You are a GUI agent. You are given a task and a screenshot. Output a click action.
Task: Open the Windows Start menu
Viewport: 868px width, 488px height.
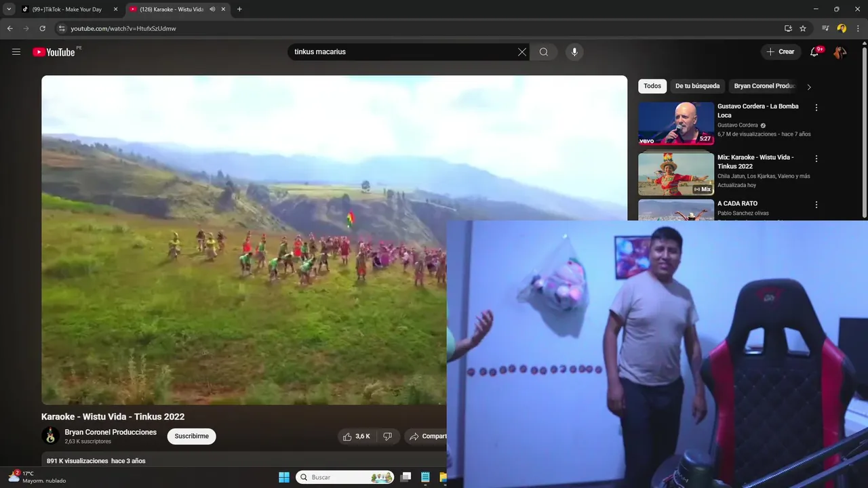pyautogui.click(x=284, y=477)
